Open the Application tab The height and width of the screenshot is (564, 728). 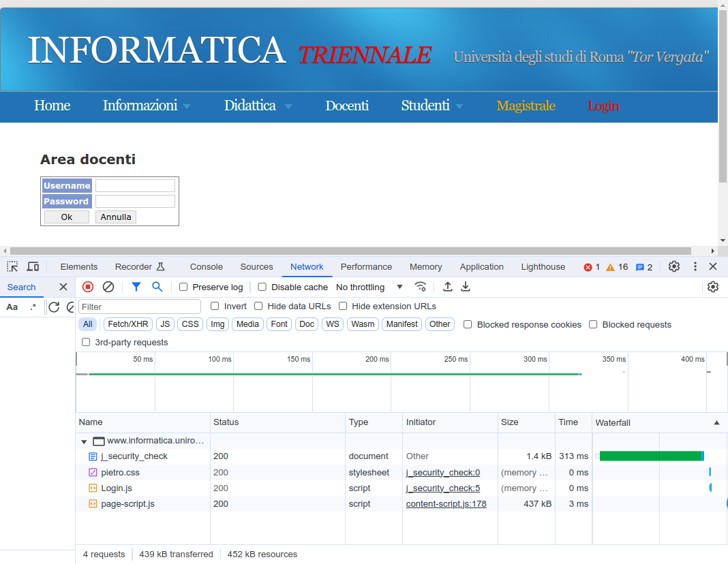point(481,267)
